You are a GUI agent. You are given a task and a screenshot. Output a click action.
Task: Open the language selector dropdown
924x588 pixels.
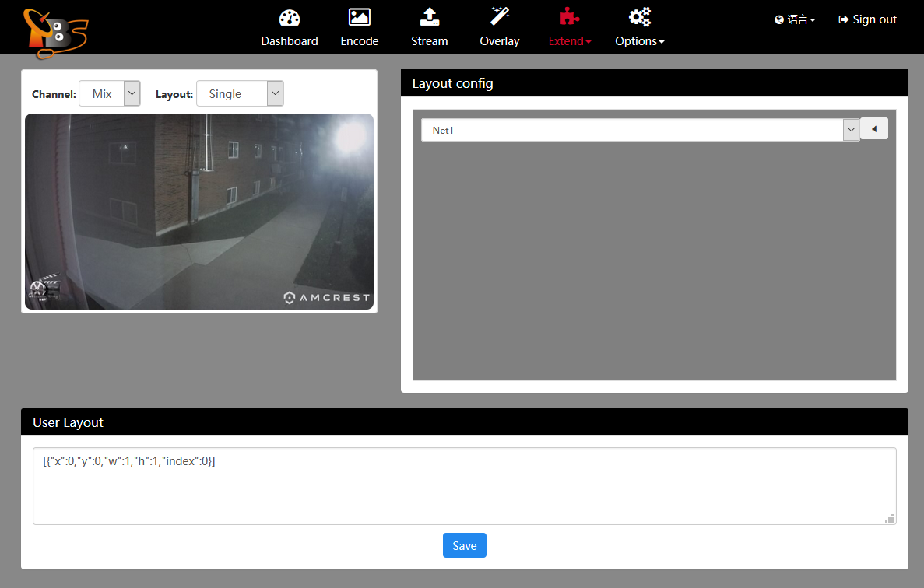[795, 20]
